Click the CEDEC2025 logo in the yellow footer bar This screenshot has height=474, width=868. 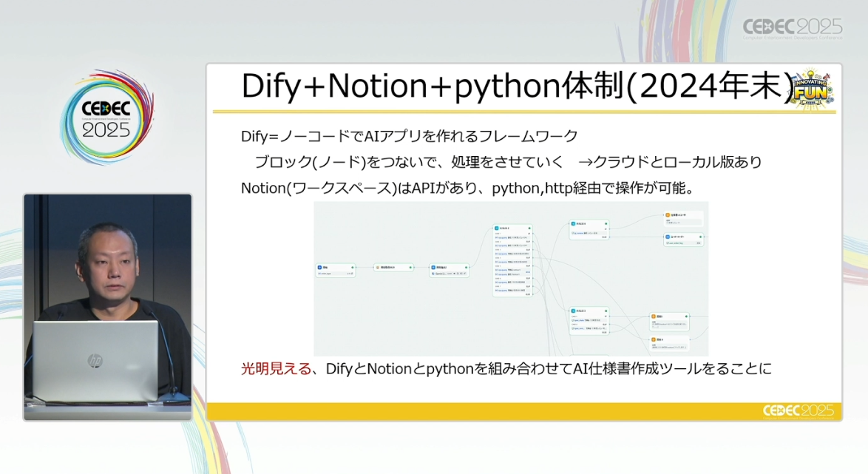click(798, 411)
